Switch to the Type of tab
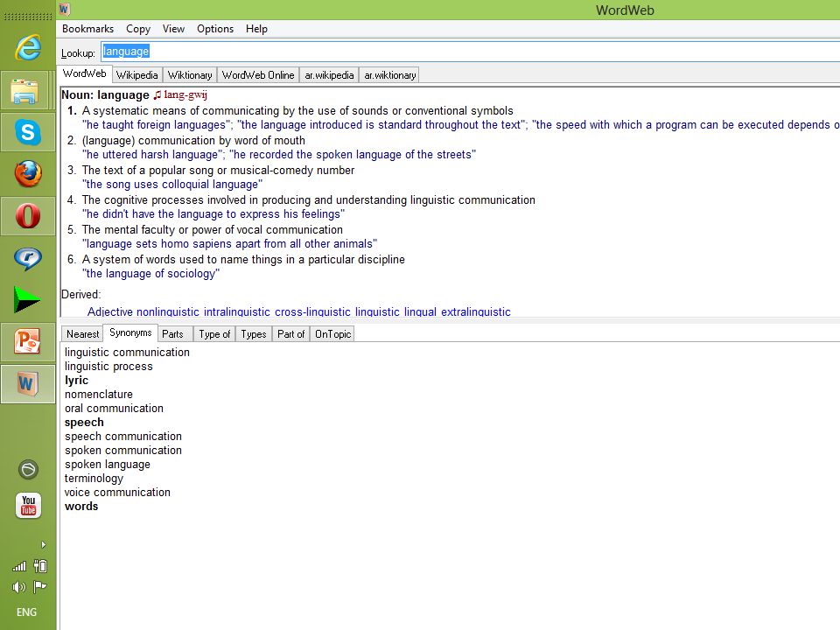This screenshot has height=630, width=840. coord(214,333)
